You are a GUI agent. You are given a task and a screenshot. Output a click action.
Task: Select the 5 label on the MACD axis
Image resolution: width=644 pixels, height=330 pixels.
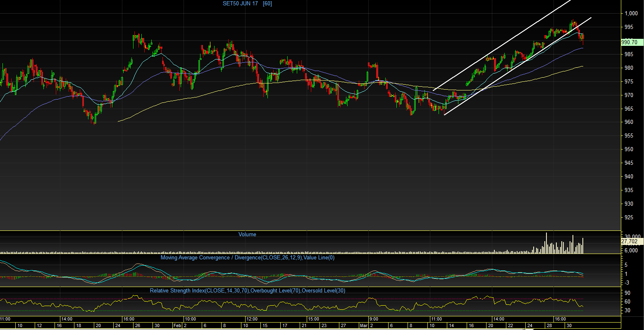[x=626, y=265]
